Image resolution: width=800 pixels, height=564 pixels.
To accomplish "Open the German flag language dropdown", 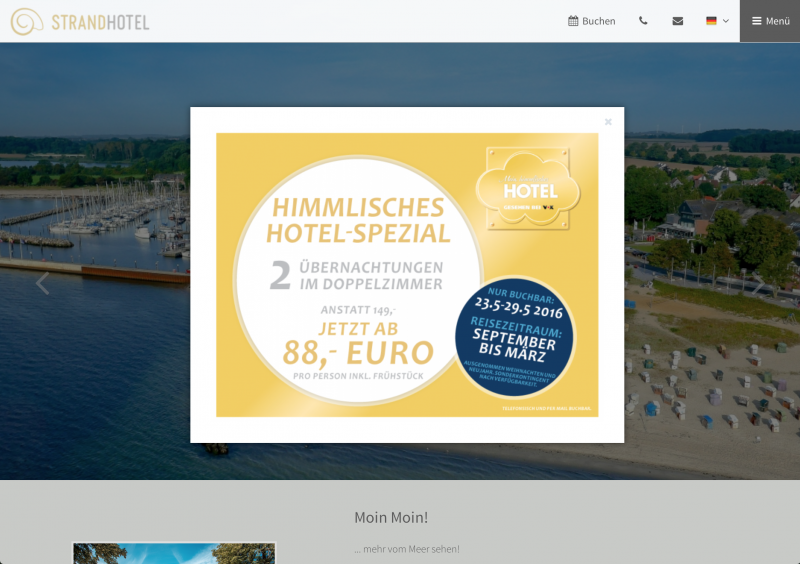I will tap(717, 21).
